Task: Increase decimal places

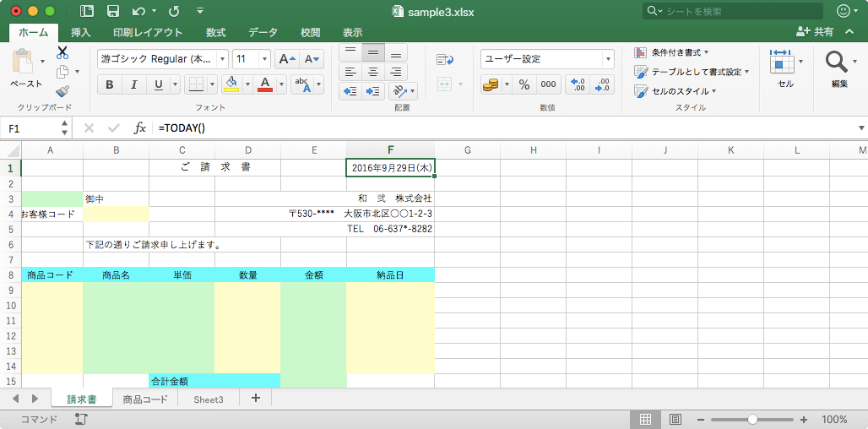Action: click(x=578, y=84)
